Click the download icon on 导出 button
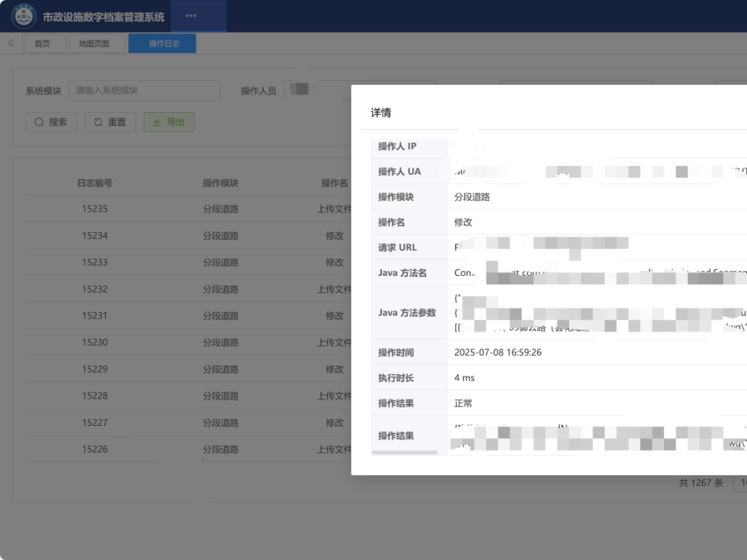Screen dimensions: 747x560 pos(157,122)
